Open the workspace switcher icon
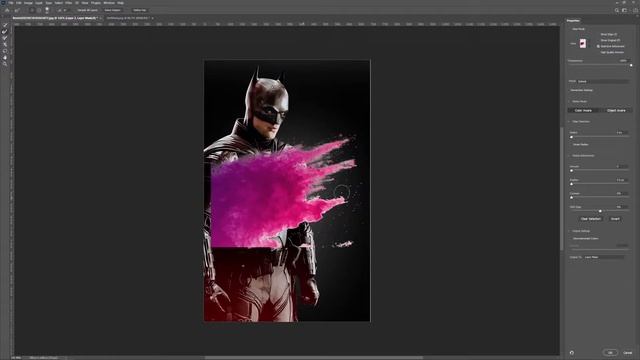Image resolution: width=640 pixels, height=360 pixels. pos(624,10)
